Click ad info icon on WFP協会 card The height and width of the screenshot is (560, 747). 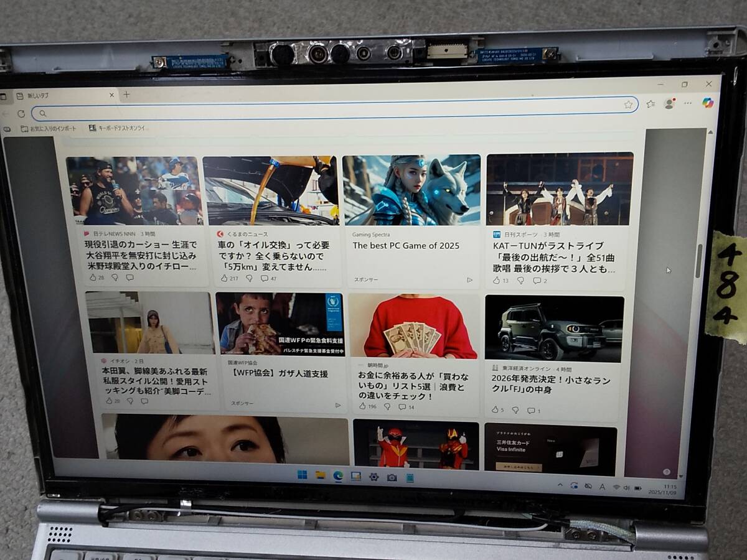point(338,404)
